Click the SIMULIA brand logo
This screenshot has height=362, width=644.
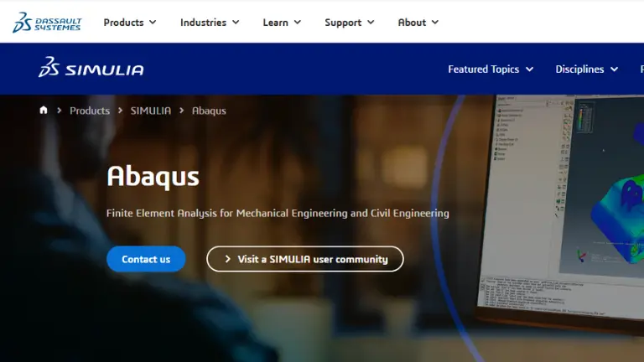pos(91,70)
